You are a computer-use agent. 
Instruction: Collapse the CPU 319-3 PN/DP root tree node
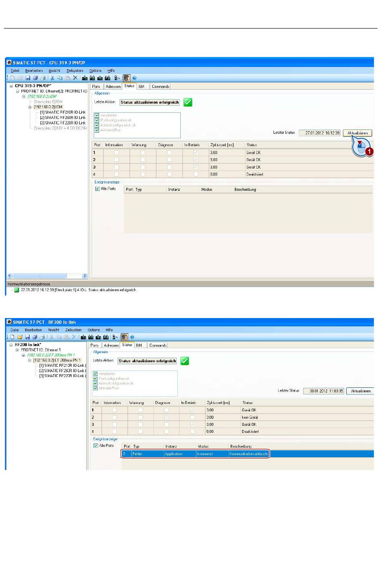click(11, 86)
